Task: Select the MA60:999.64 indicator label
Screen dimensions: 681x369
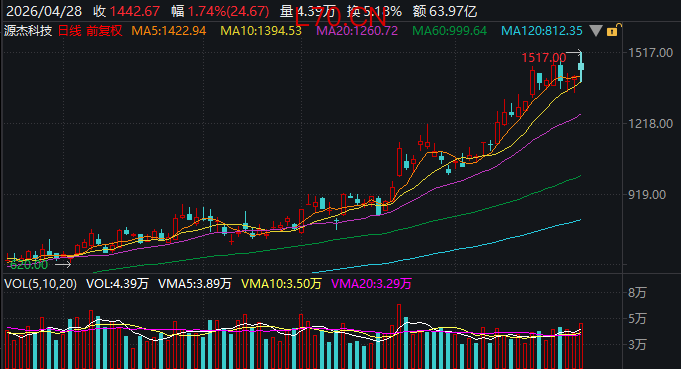Action: pyautogui.click(x=450, y=31)
